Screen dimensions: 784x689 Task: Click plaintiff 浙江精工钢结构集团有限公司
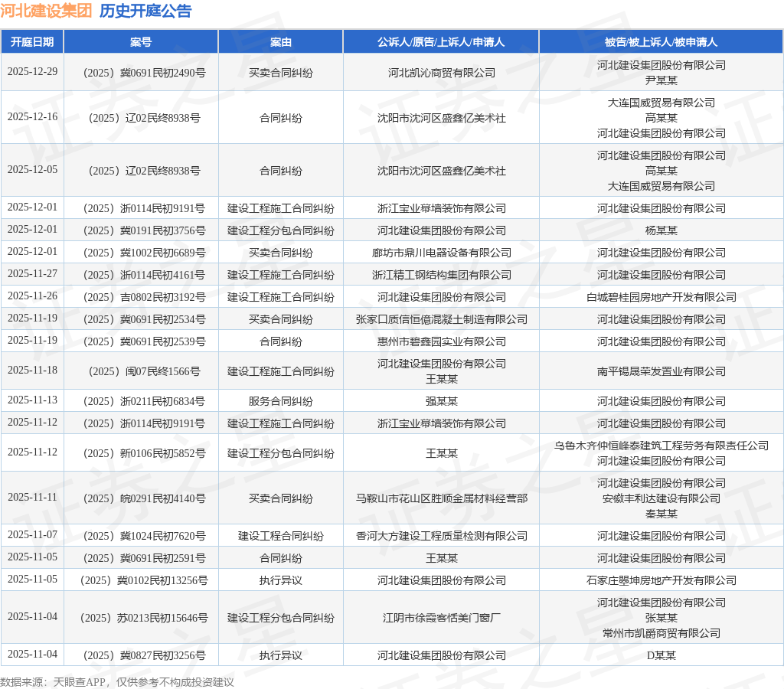pyautogui.click(x=442, y=275)
